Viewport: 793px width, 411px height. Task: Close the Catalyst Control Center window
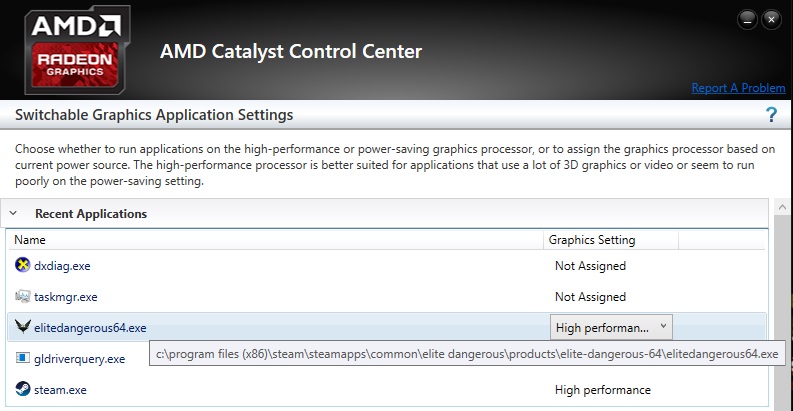point(771,20)
